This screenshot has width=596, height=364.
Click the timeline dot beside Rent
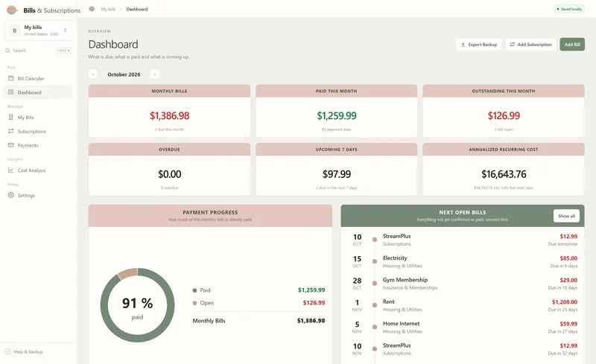pyautogui.click(x=375, y=305)
